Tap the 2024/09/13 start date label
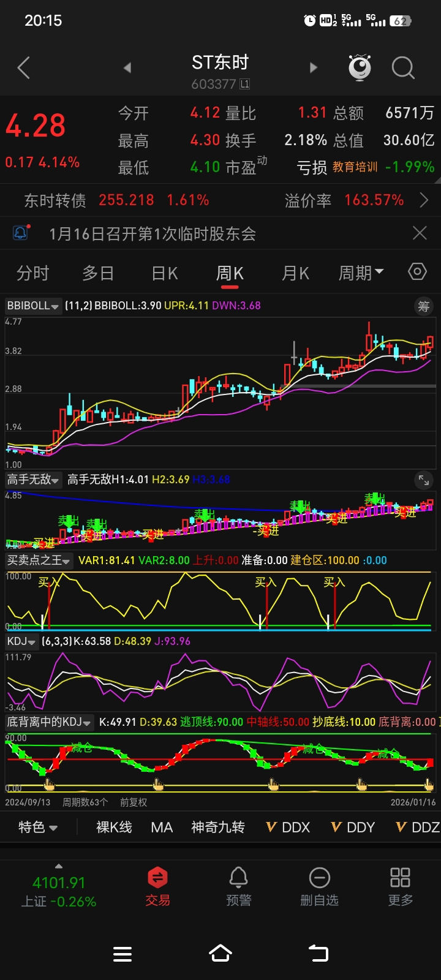The height and width of the screenshot is (980, 441). coord(28,802)
